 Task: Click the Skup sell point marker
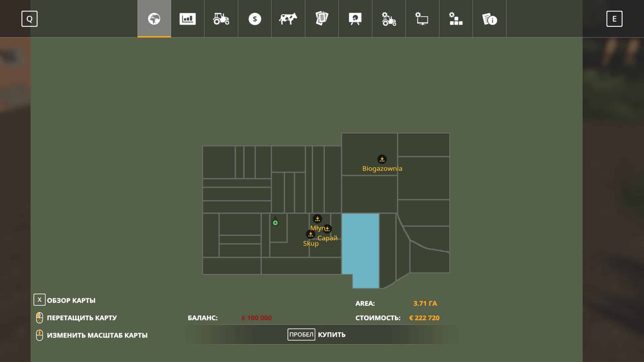(x=310, y=234)
